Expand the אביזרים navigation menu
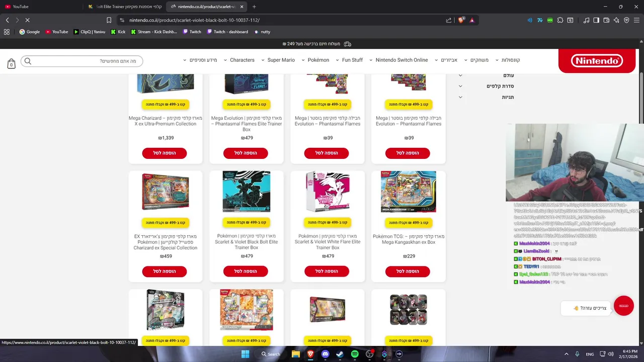Viewport: 644px width, 362px height. (446, 60)
